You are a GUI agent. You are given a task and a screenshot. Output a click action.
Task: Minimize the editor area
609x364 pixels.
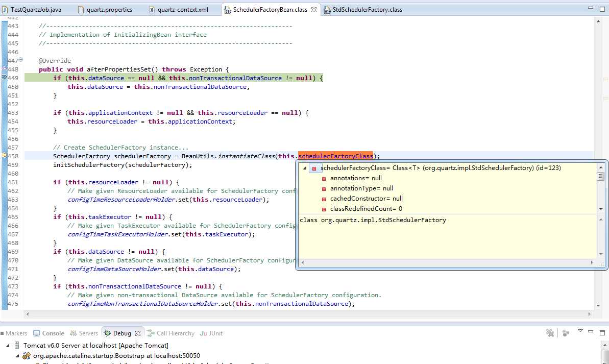pyautogui.click(x=590, y=8)
